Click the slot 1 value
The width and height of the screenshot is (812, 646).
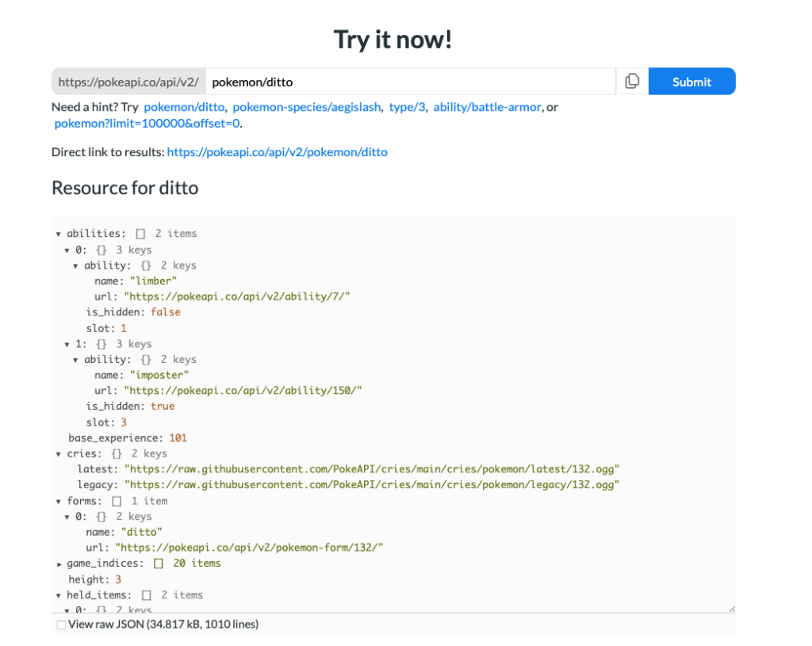click(124, 329)
